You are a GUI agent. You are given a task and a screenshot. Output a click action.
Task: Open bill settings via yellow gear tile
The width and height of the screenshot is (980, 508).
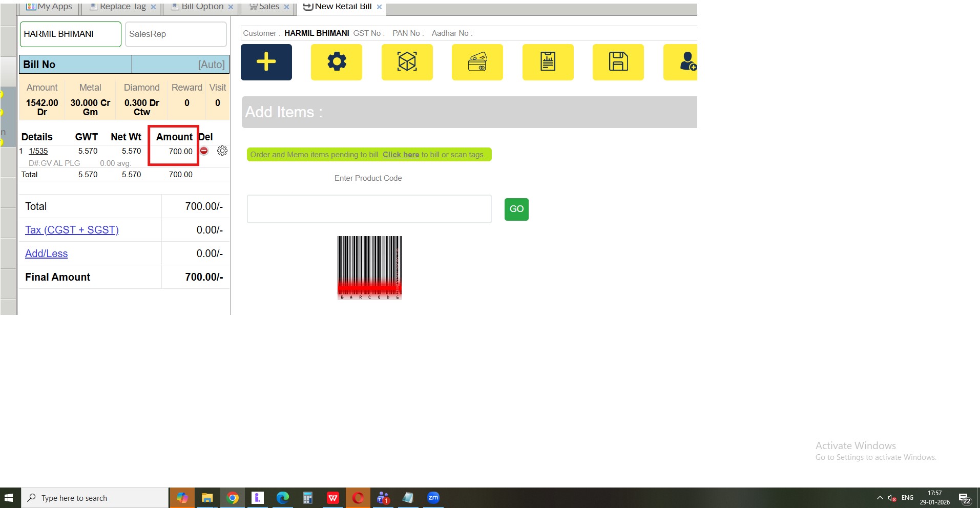tap(336, 62)
